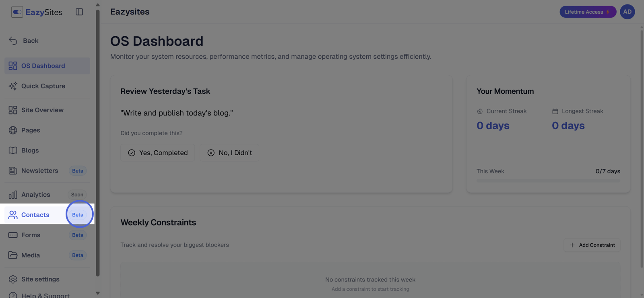The height and width of the screenshot is (298, 644).
Task: Open the Media folder icon
Action: click(x=13, y=255)
